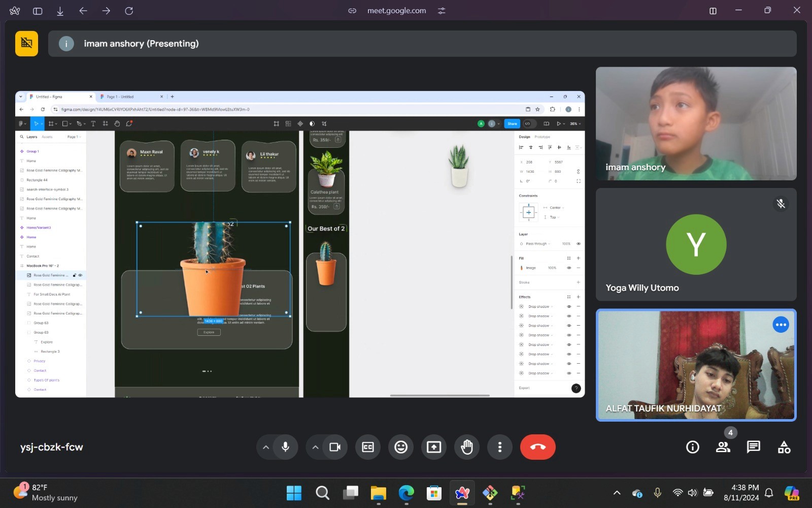Open Figma main menu dropdown
812x508 pixels.
click(x=22, y=123)
